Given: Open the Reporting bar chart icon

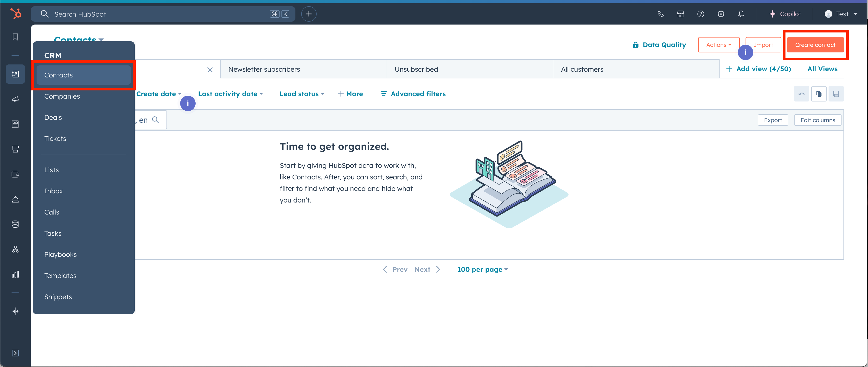Looking at the screenshot, I should [15, 274].
